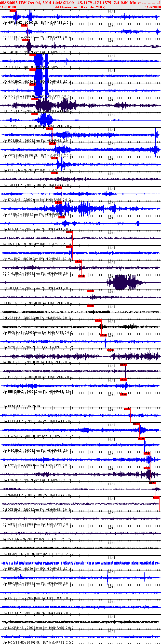Image resolution: width=161 pixels, height=644 pixels.
Task: Select the TA.I05D.BHZ station label
Action: coord(36,539)
